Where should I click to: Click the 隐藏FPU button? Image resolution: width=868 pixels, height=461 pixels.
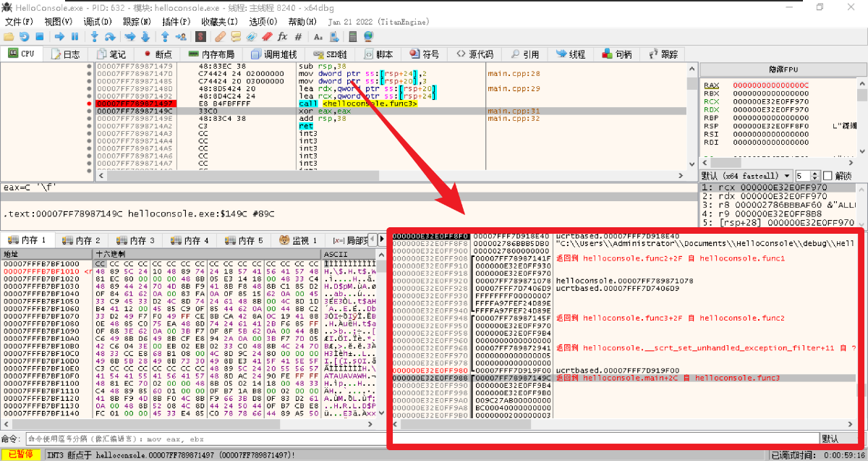click(783, 69)
